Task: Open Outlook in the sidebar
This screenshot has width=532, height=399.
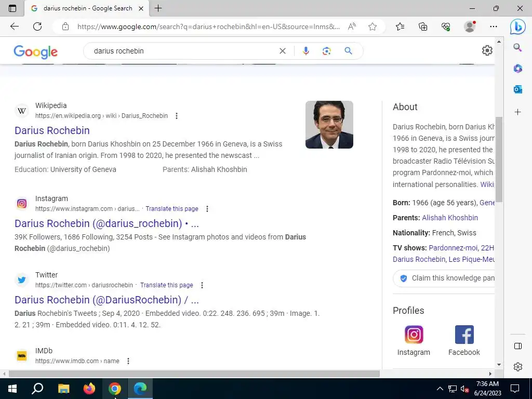Action: [x=517, y=89]
